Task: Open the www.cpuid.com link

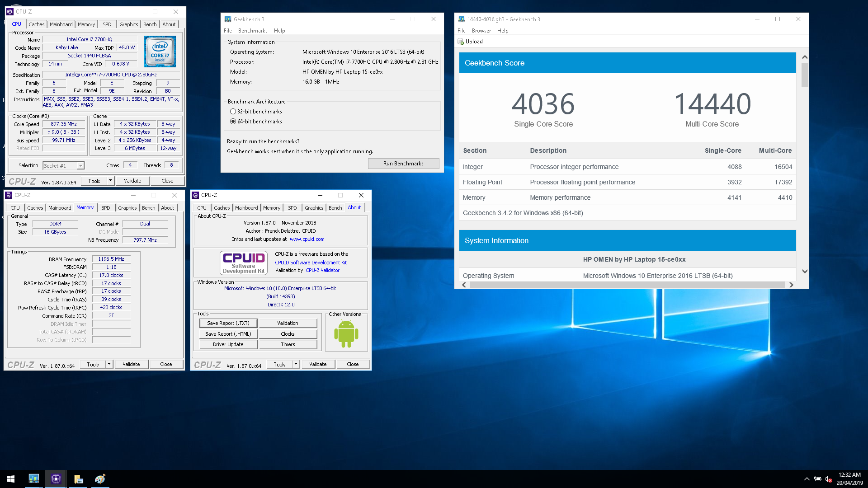Action: 307,239
